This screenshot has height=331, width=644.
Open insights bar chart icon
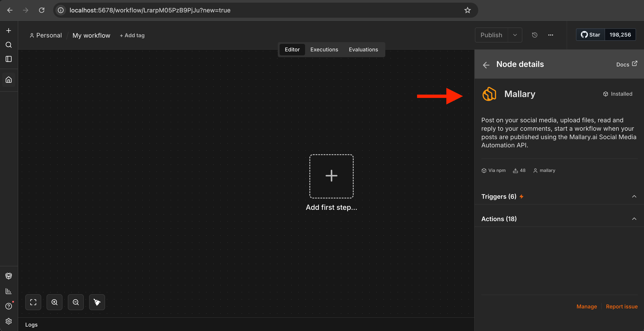(x=8, y=291)
